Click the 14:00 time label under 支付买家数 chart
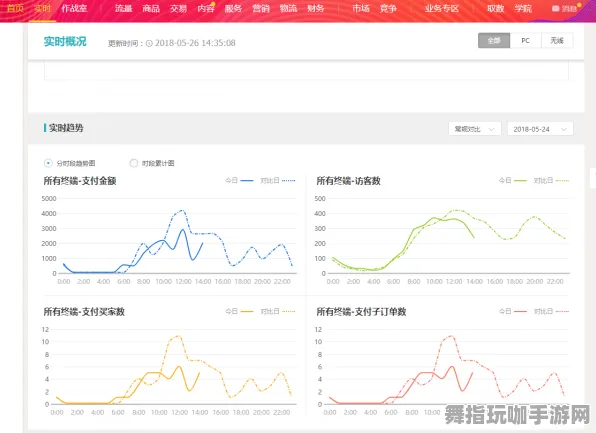 click(x=200, y=412)
